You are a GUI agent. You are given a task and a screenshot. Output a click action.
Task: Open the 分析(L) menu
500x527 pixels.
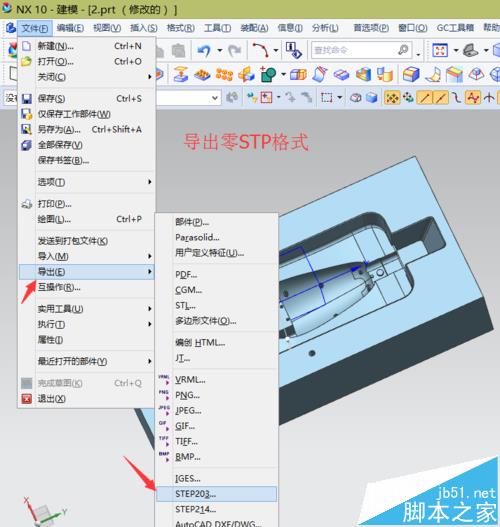coord(325,28)
